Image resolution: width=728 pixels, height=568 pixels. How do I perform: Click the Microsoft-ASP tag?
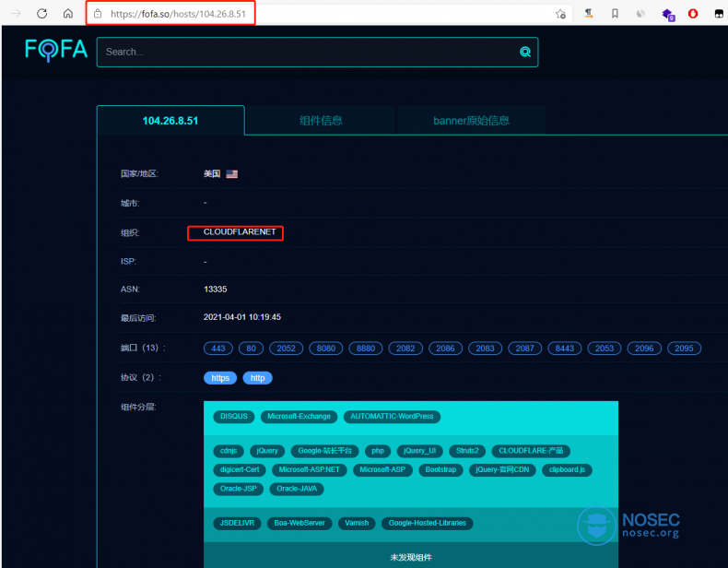382,470
